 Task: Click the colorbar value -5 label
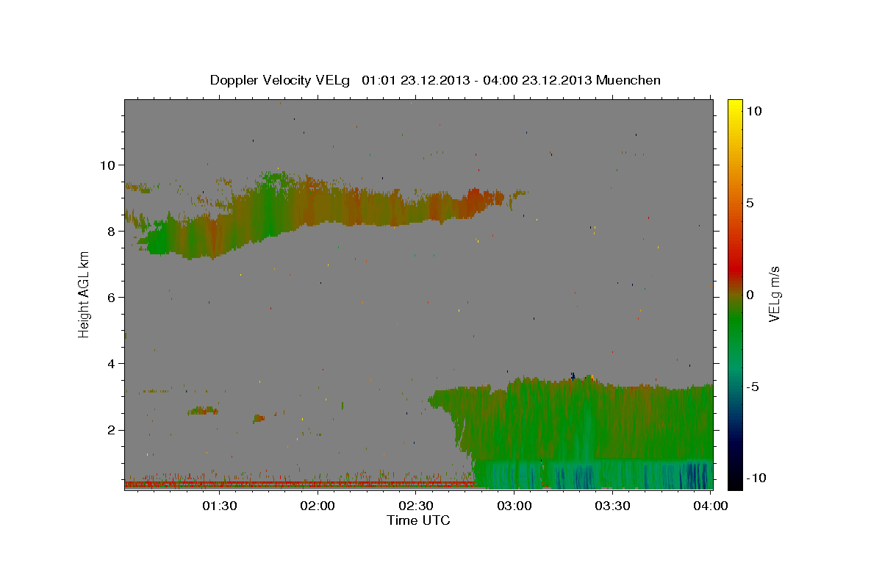pyautogui.click(x=753, y=387)
